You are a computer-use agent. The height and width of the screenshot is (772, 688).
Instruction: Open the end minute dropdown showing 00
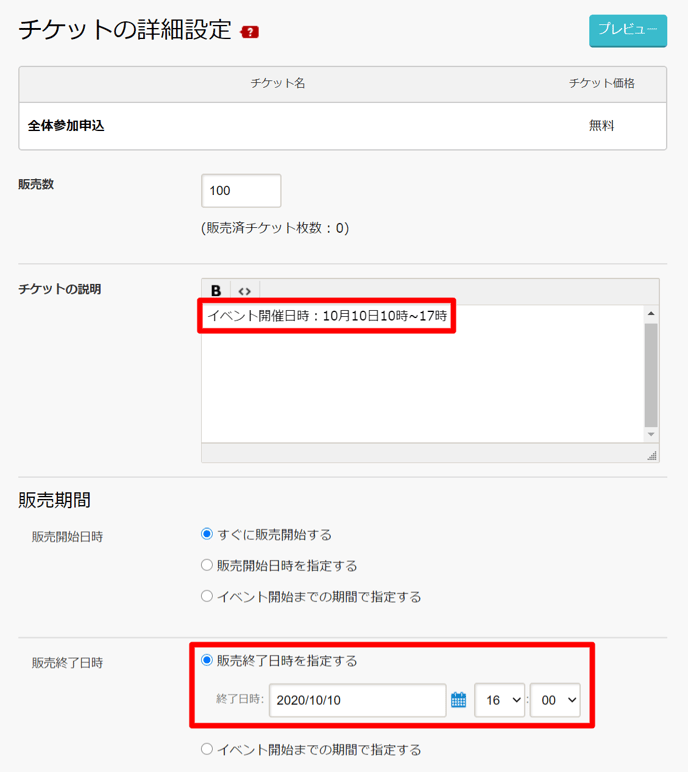(555, 700)
